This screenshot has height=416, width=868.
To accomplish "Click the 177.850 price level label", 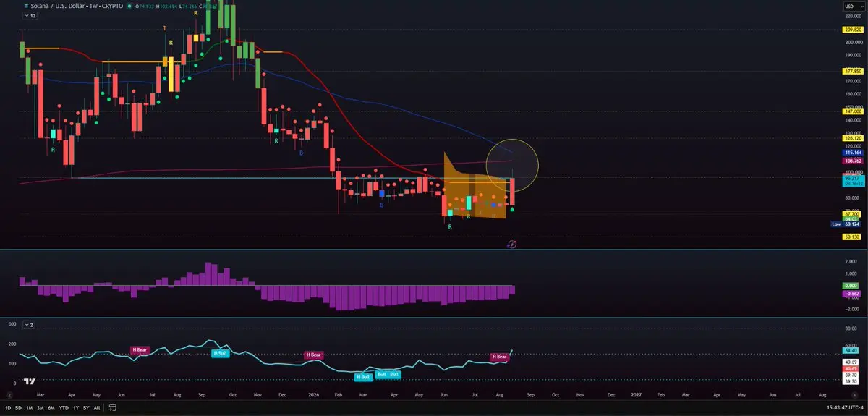I will [852, 72].
